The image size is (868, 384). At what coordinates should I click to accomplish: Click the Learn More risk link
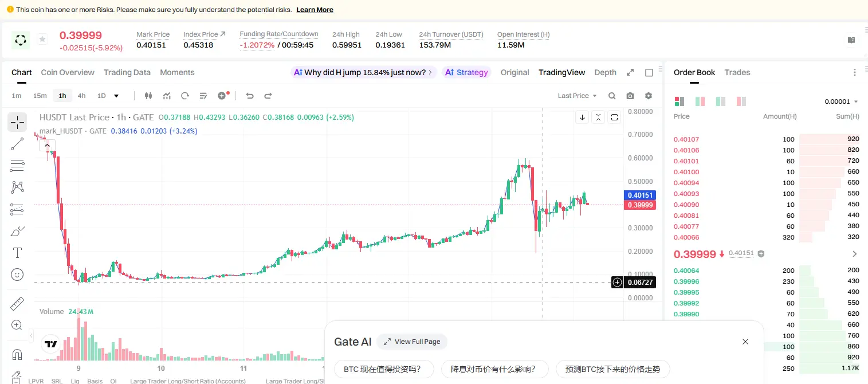click(x=315, y=10)
